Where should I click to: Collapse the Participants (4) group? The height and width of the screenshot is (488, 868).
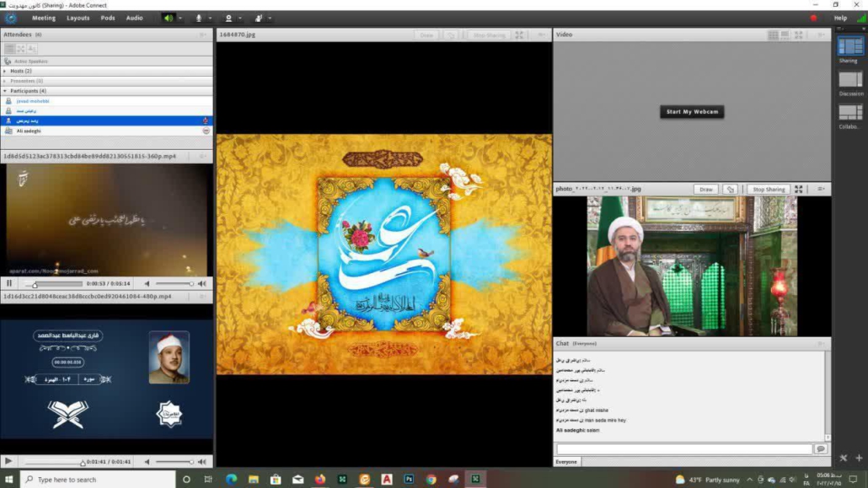(5, 91)
